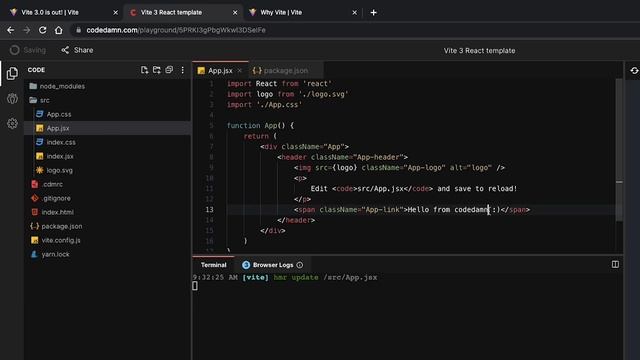Click the 'function App()' line
The height and width of the screenshot is (360, 640).
260,126
